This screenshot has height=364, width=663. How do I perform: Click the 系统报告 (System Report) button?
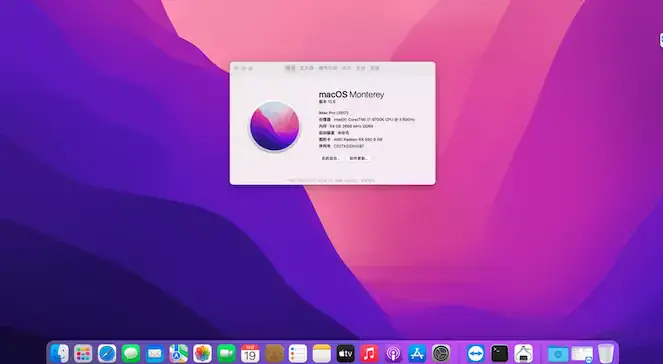(x=330, y=159)
